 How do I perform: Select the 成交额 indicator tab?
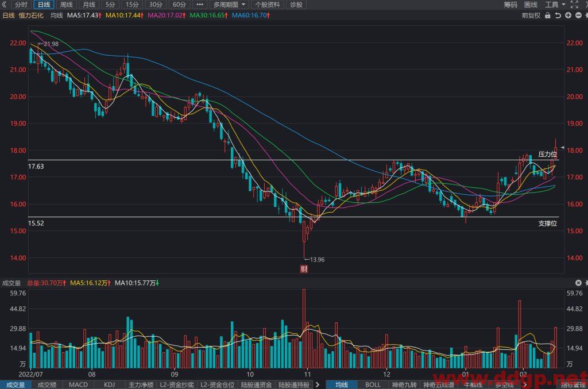click(x=47, y=385)
